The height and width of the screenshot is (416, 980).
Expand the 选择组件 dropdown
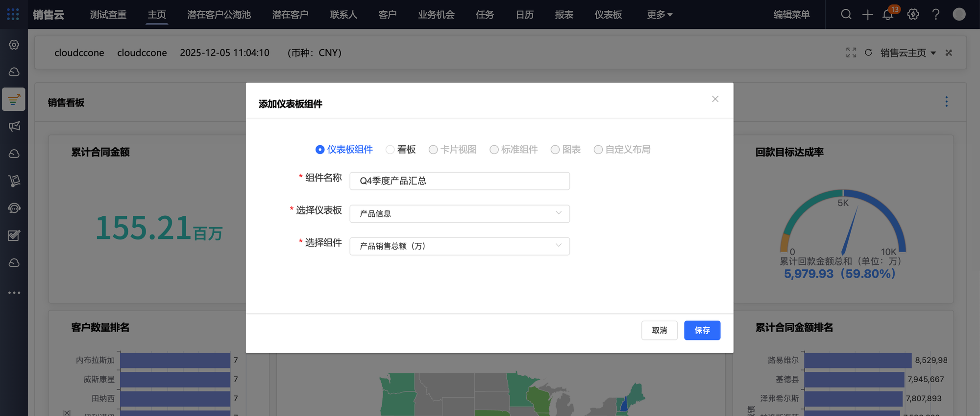459,246
